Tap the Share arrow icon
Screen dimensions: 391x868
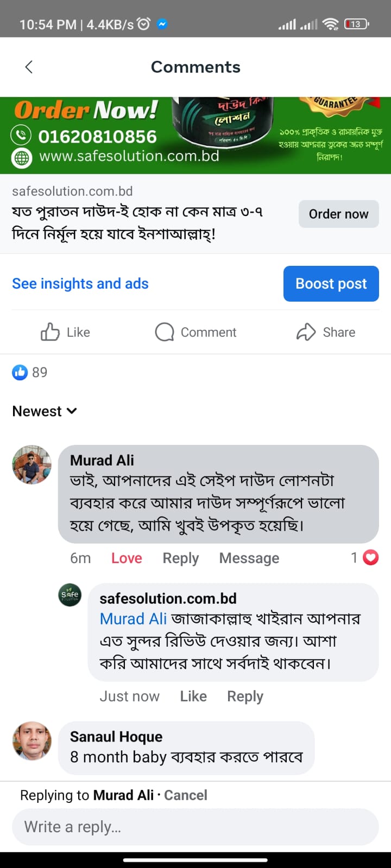pyautogui.click(x=306, y=332)
